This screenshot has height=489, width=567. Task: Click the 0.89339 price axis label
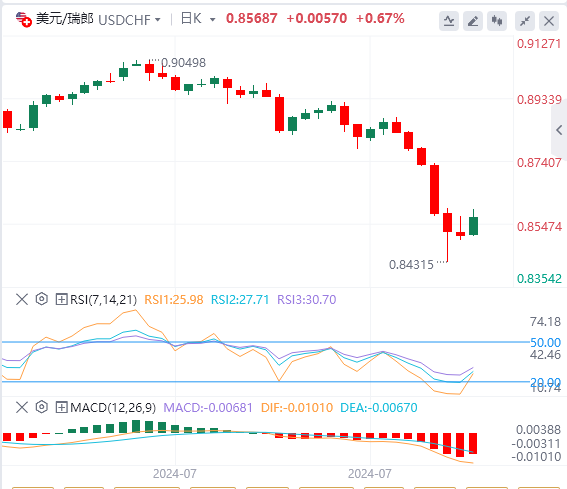(539, 100)
